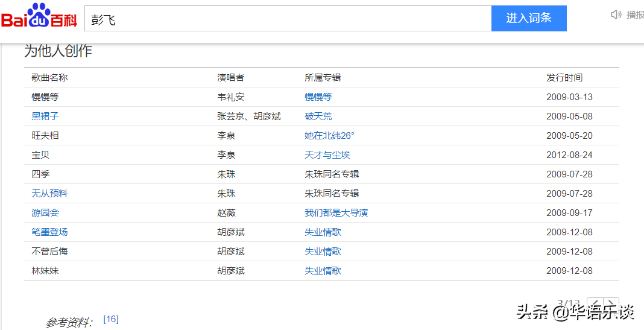Click the song name 四季
The width and height of the screenshot is (644, 330).
[40, 174]
